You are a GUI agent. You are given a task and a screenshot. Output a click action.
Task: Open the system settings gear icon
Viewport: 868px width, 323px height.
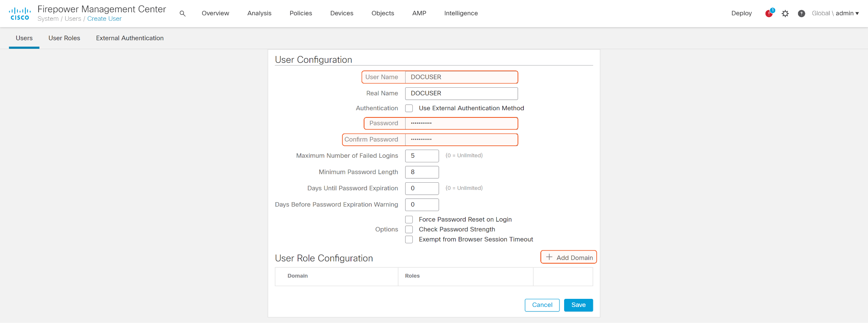pyautogui.click(x=785, y=14)
